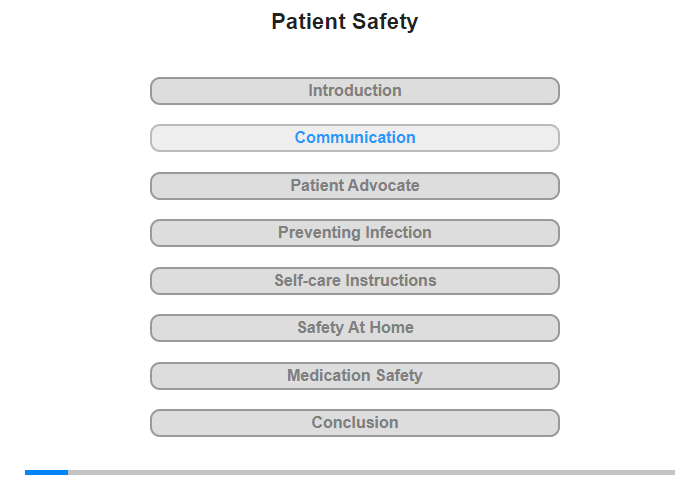Screen dimensions: 700x480
Task: Click the Introduction text label
Action: 355,91
